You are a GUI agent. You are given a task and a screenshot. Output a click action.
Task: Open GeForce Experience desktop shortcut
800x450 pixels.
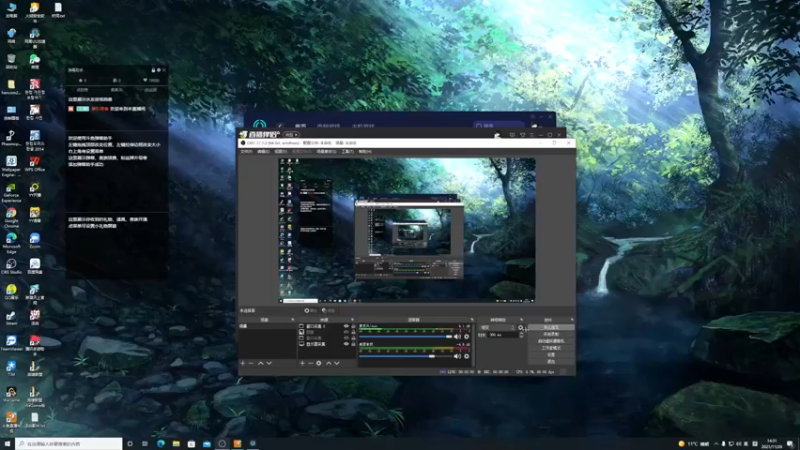(11, 192)
